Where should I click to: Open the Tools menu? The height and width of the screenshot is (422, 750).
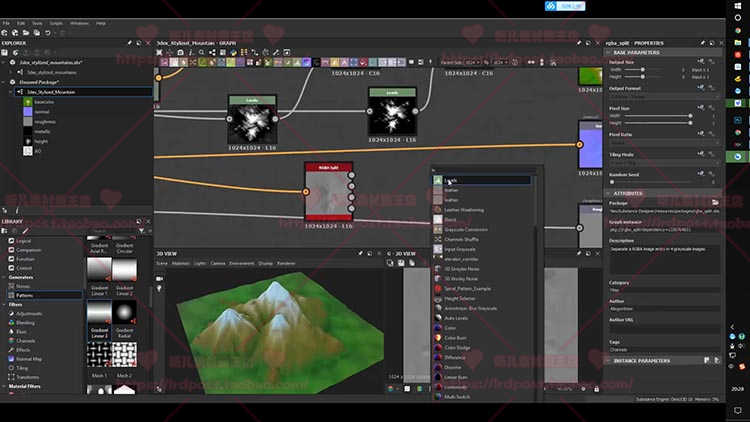(x=37, y=23)
